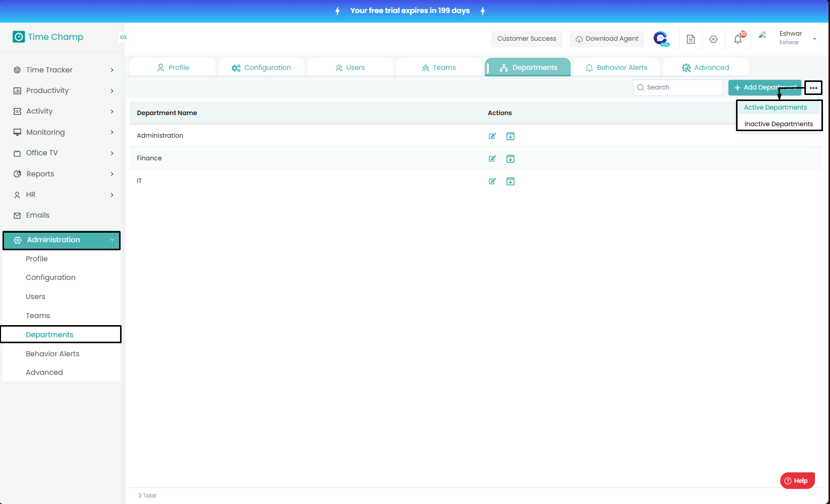This screenshot has height=504, width=830.
Task: Open the three-dots more options menu
Action: pyautogui.click(x=813, y=88)
